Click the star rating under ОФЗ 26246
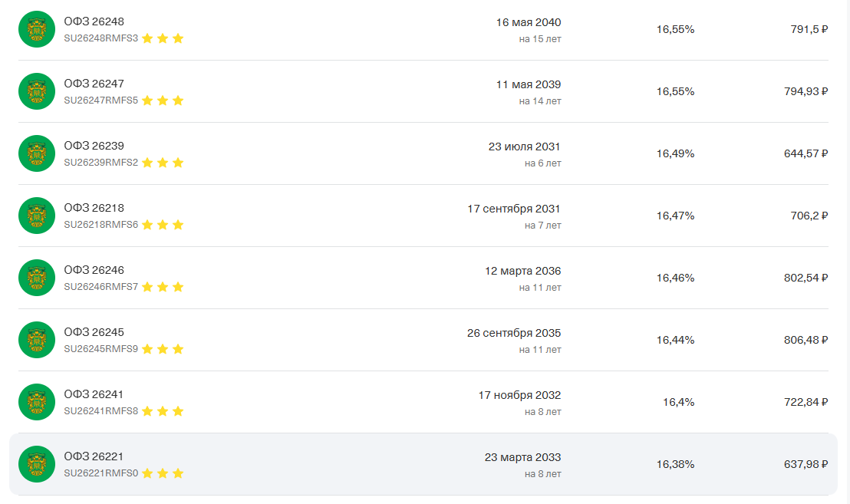The width and height of the screenshot is (850, 504). point(163,287)
